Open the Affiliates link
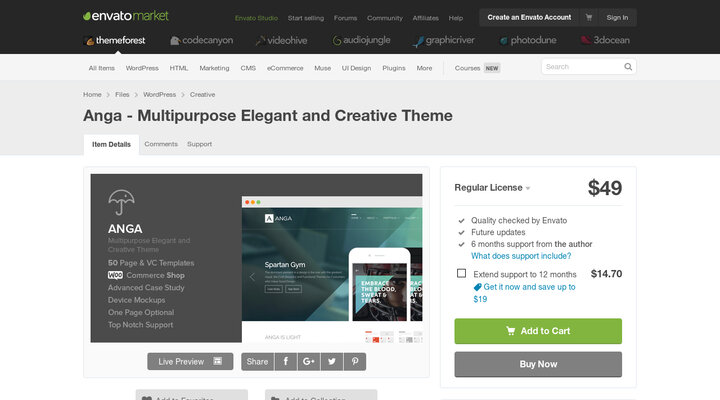Image resolution: width=720 pixels, height=400 pixels. point(426,18)
